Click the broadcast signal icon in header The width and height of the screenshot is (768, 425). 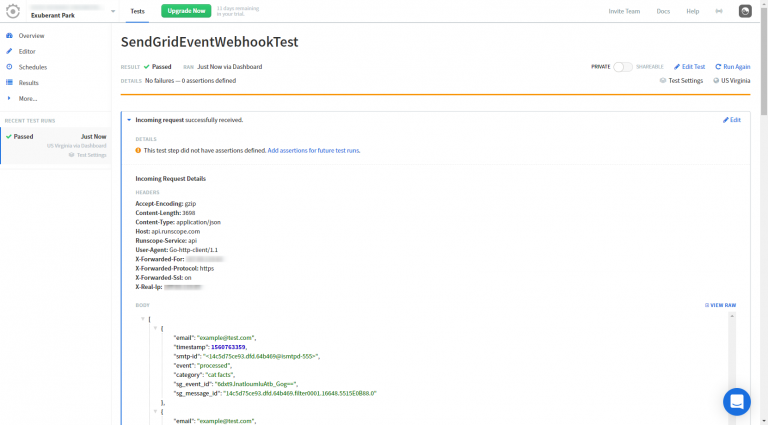(719, 11)
